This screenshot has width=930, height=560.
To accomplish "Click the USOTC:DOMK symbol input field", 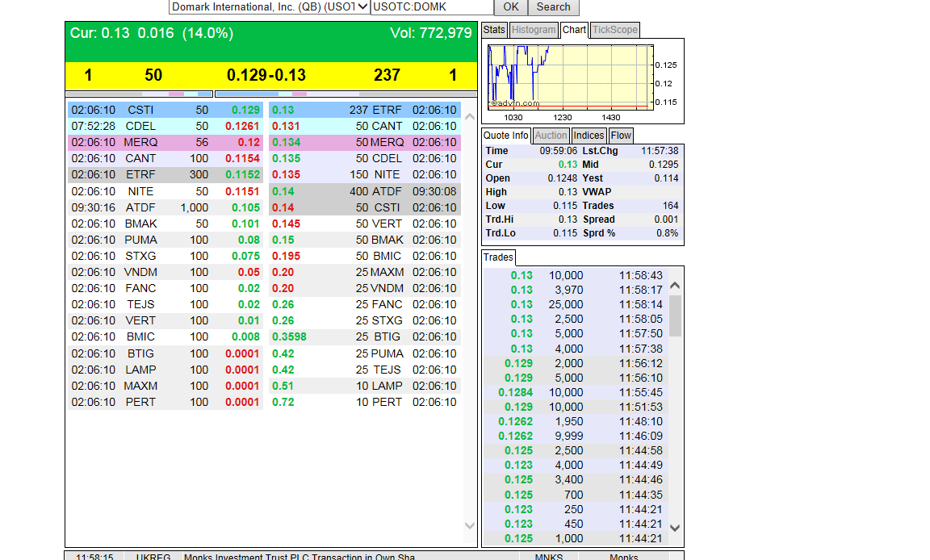I will pos(431,7).
